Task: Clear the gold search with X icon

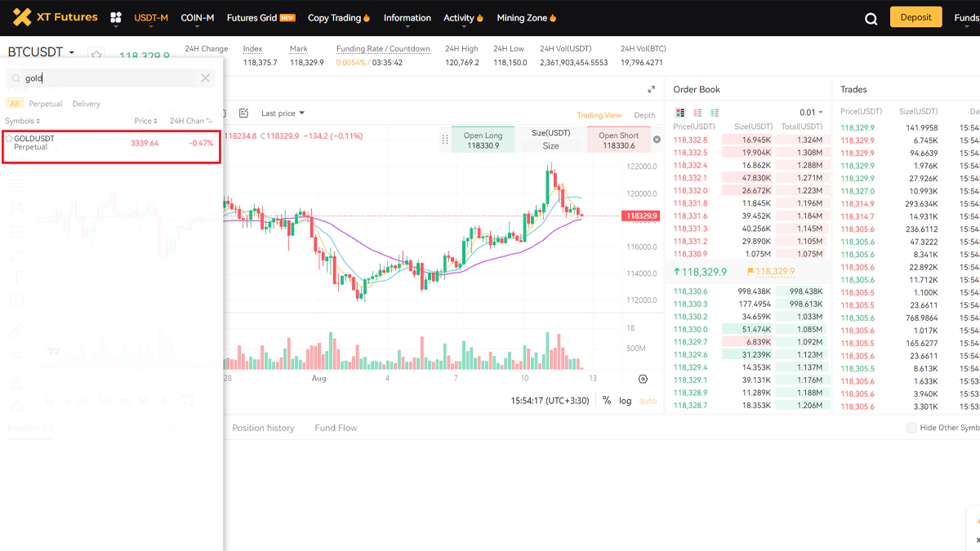Action: [206, 78]
